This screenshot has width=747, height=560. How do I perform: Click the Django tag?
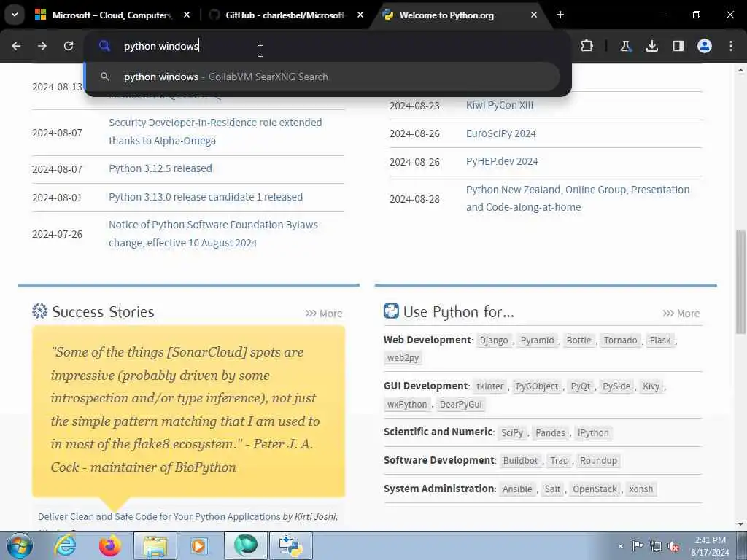click(x=494, y=341)
